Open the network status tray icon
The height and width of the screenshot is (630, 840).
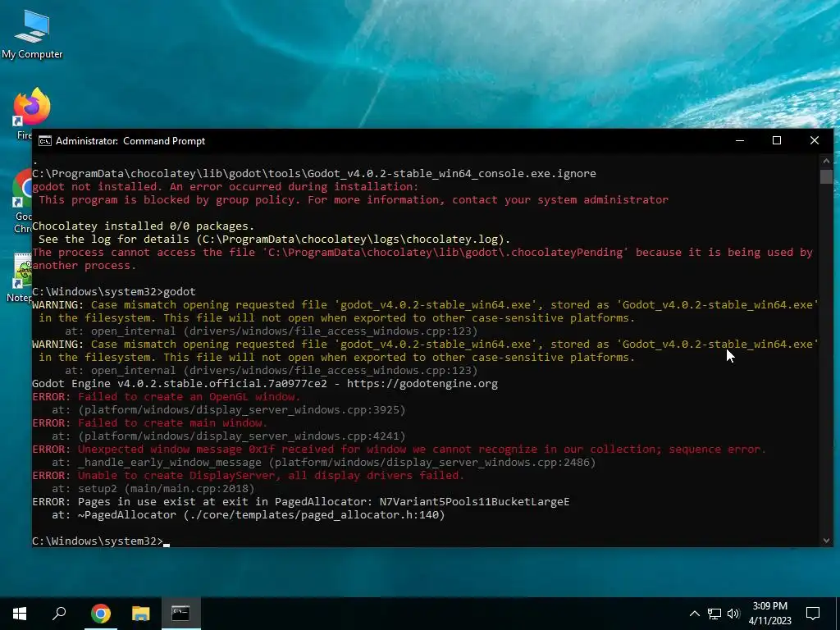pos(714,614)
